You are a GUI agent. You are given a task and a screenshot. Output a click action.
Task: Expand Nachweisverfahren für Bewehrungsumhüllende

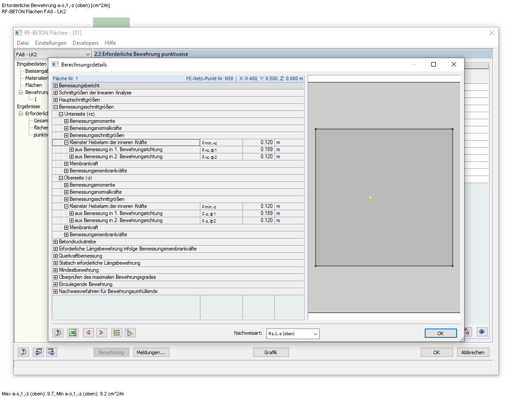coord(55,291)
